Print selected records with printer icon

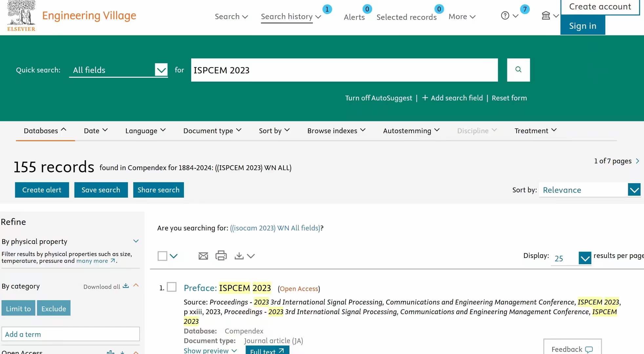point(221,256)
